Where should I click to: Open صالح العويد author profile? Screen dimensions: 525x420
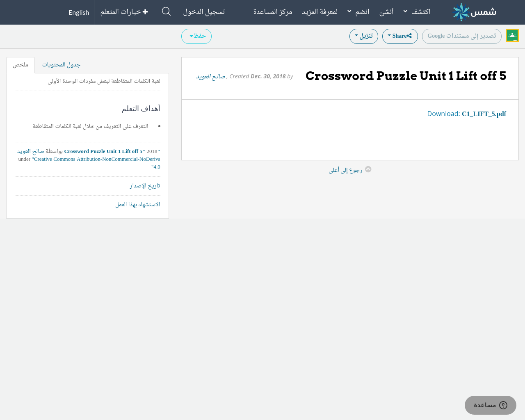tap(210, 76)
